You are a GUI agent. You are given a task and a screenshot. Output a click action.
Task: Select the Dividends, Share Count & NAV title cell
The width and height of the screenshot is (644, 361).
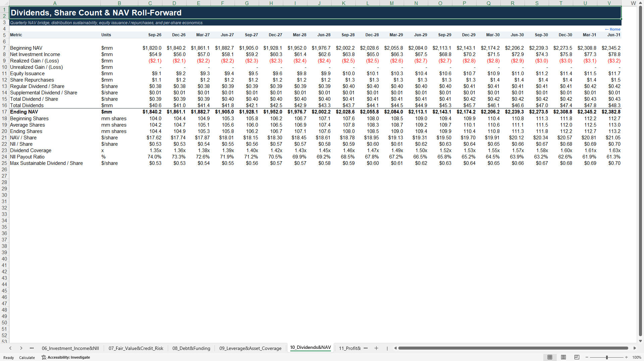click(315, 13)
